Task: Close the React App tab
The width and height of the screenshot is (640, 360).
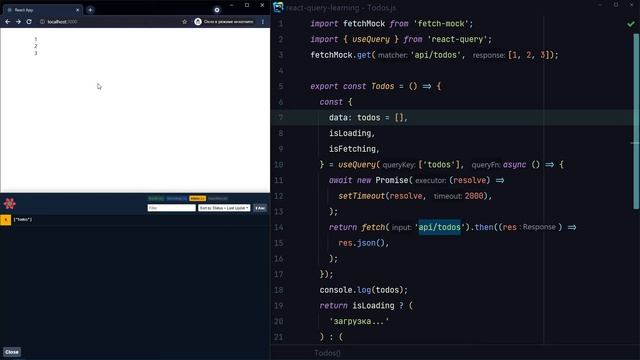Action: [x=78, y=10]
